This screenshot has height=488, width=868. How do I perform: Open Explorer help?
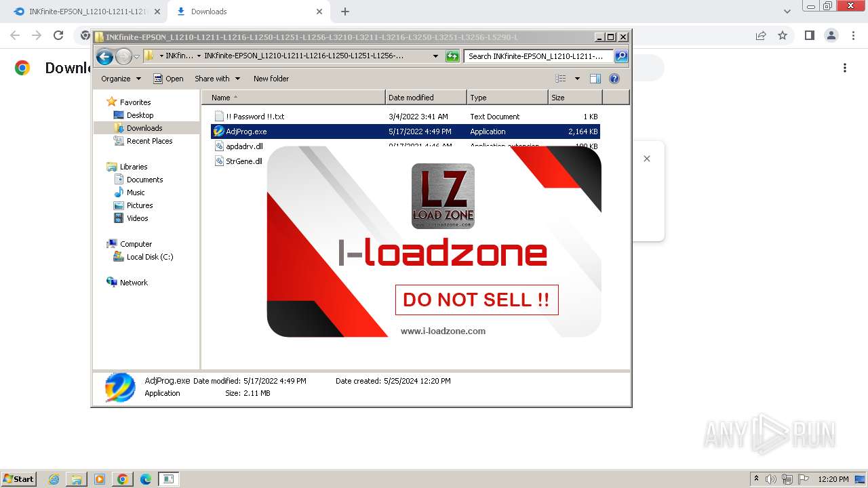[614, 79]
